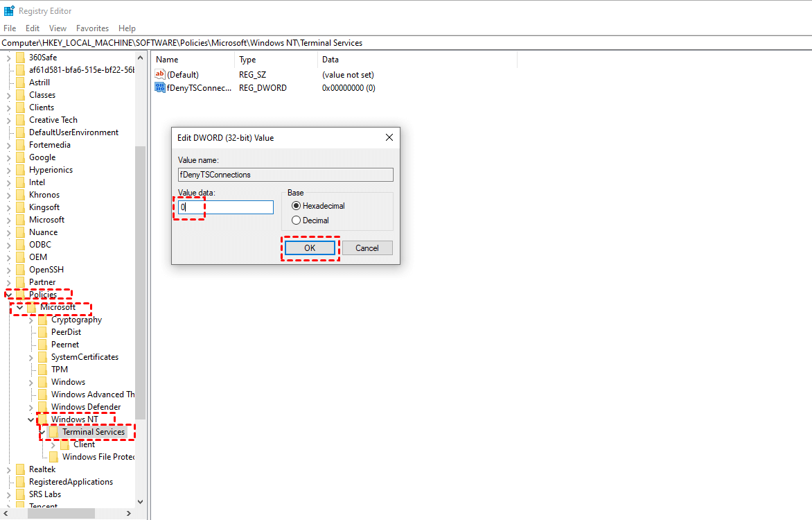Select the Hyperionics folder icon
Screen dimensions: 812x520
[x=20, y=170]
